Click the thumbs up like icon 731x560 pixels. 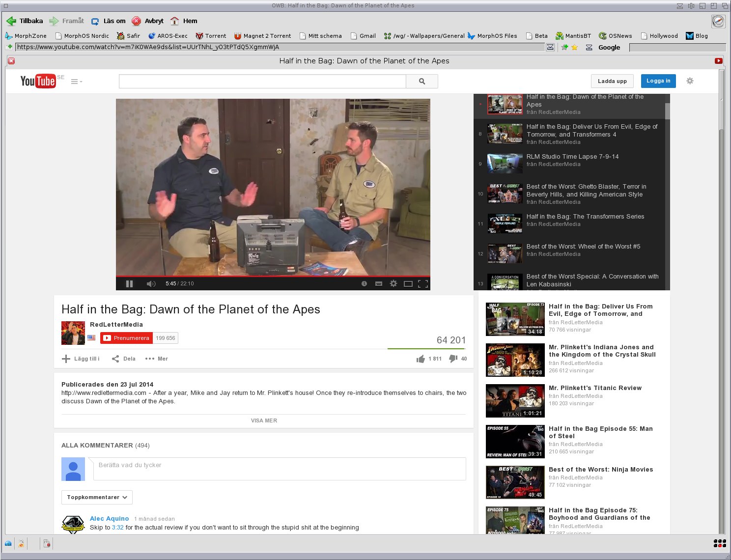(x=421, y=359)
